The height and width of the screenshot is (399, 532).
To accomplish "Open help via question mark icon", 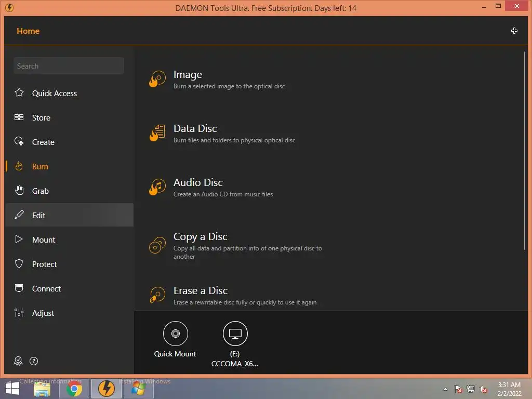I will 34,361.
